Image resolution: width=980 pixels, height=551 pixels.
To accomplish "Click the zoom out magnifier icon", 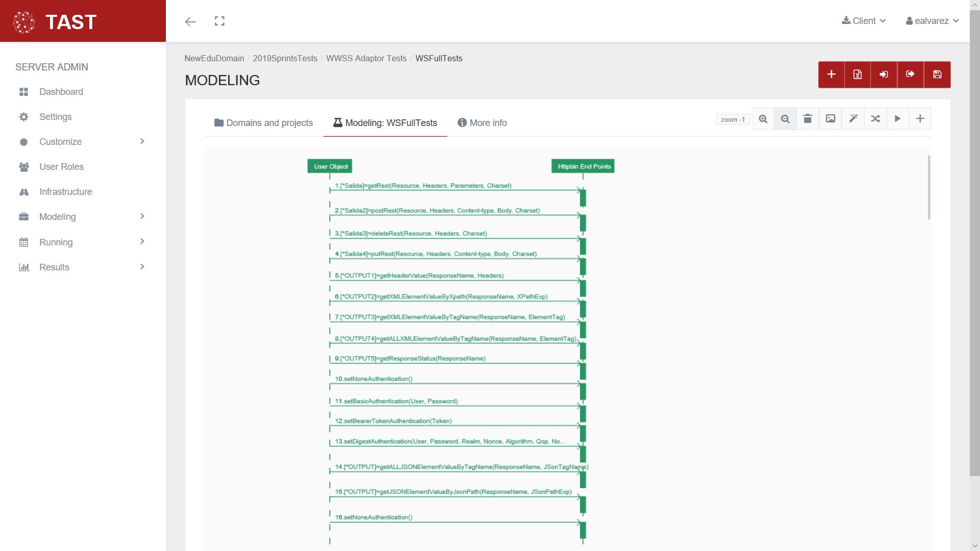I will (x=786, y=119).
